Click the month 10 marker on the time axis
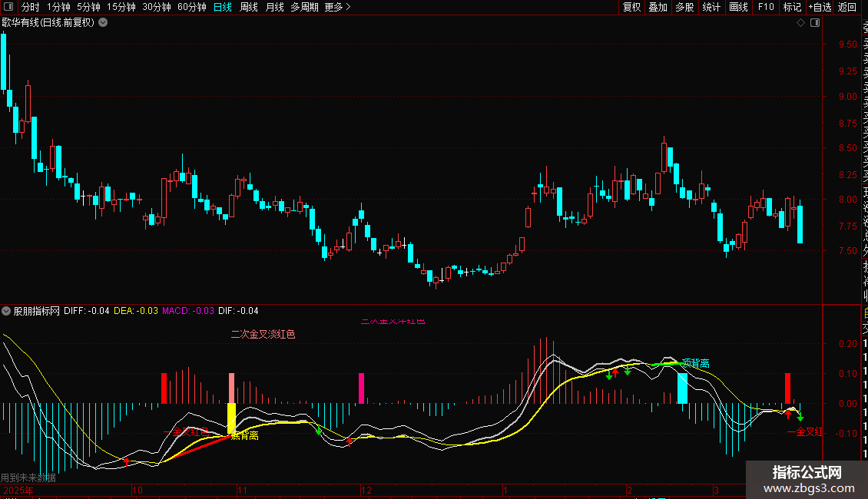Screen dimensions: 868x499 point(137,490)
